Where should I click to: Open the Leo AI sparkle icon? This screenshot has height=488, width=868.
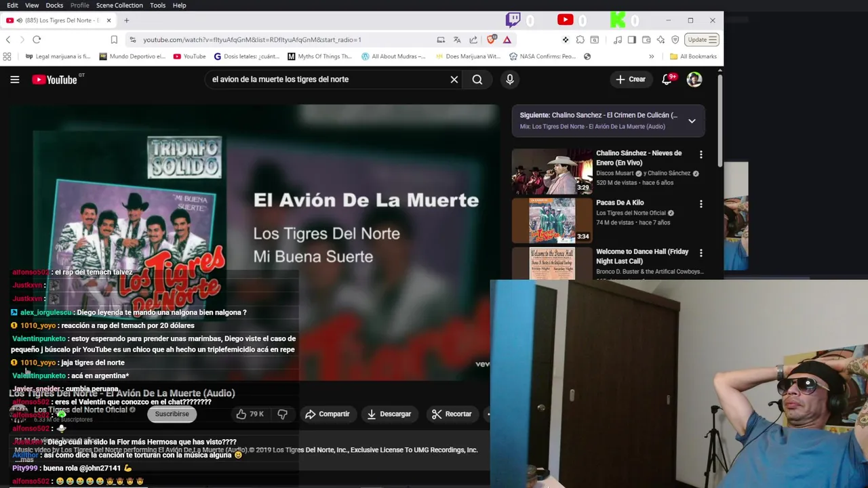tap(660, 40)
